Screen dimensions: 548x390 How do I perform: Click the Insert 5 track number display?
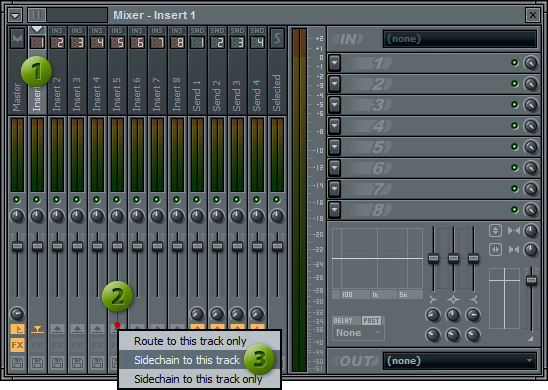click(x=117, y=42)
